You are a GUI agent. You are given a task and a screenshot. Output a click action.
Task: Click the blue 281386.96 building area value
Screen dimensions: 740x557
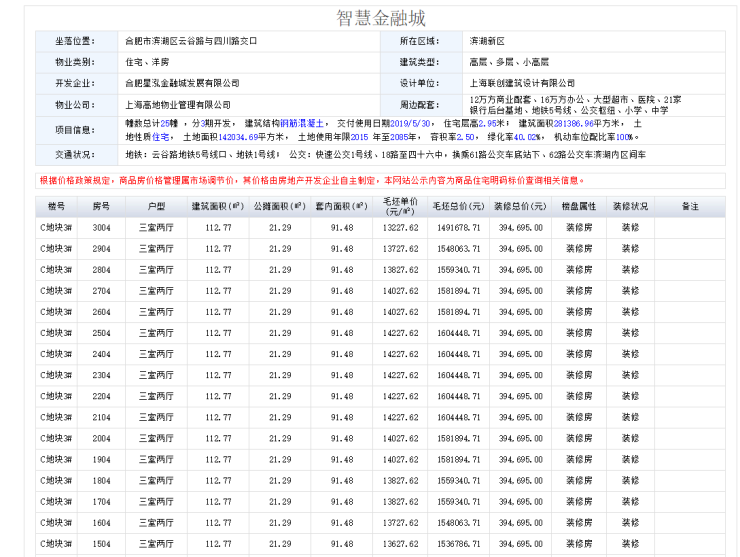[573, 124]
